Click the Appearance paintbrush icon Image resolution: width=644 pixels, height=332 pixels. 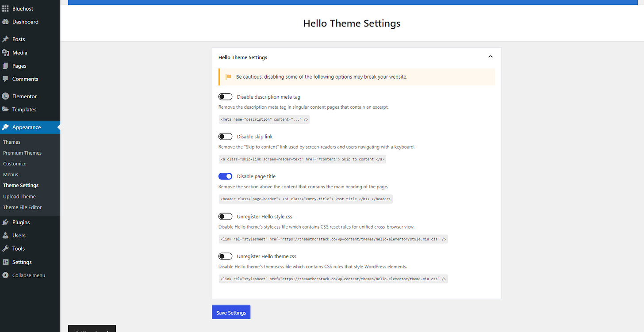5,127
